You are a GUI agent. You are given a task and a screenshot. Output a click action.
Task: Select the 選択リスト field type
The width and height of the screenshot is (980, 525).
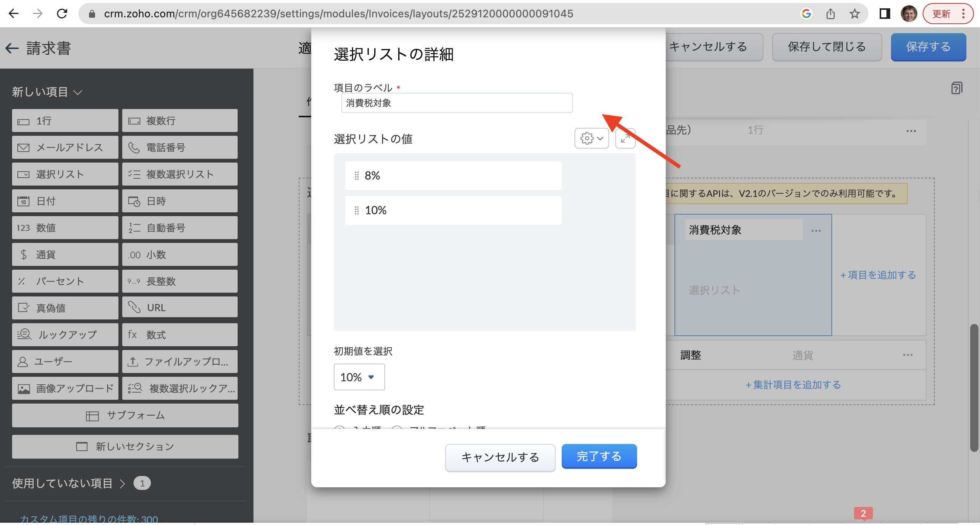coord(65,174)
